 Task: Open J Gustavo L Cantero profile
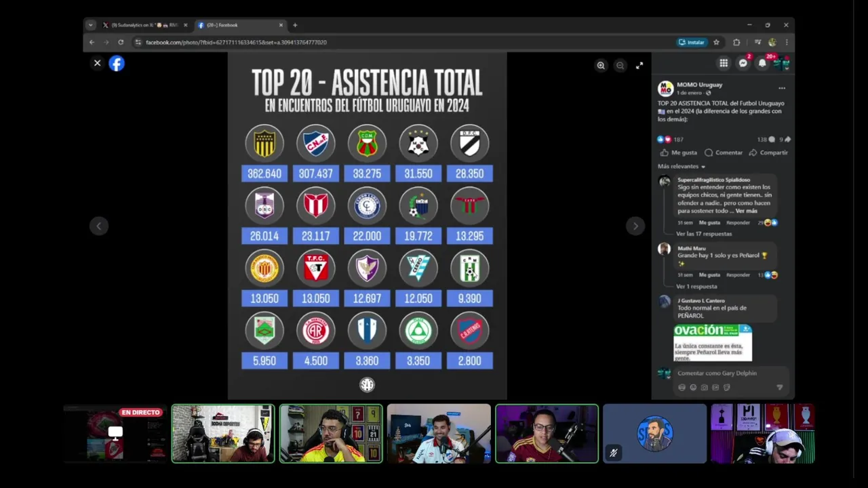701,300
